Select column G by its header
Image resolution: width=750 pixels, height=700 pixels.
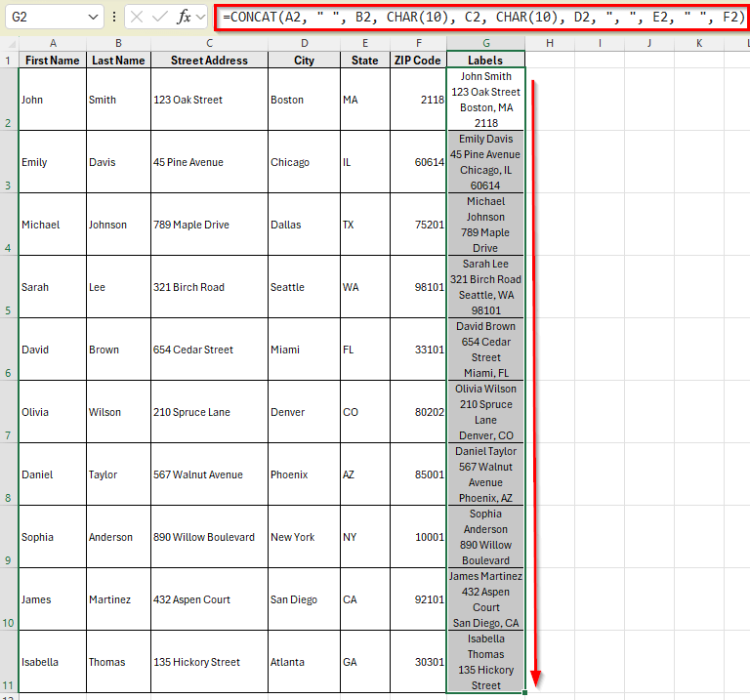(485, 43)
